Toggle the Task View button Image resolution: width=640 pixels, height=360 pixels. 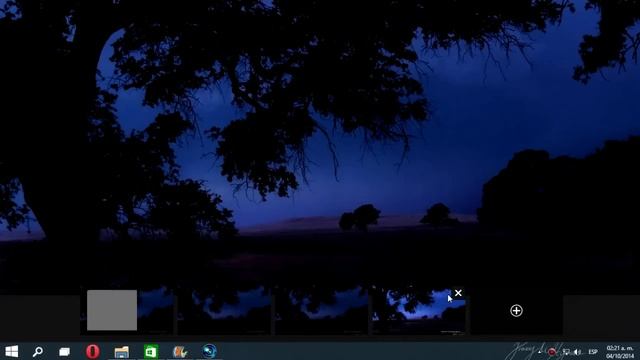click(64, 351)
